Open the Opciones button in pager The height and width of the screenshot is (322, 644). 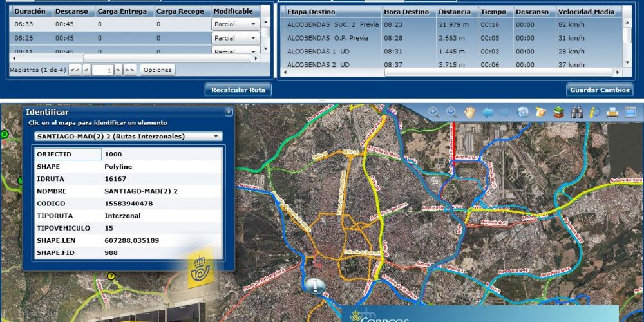click(157, 70)
